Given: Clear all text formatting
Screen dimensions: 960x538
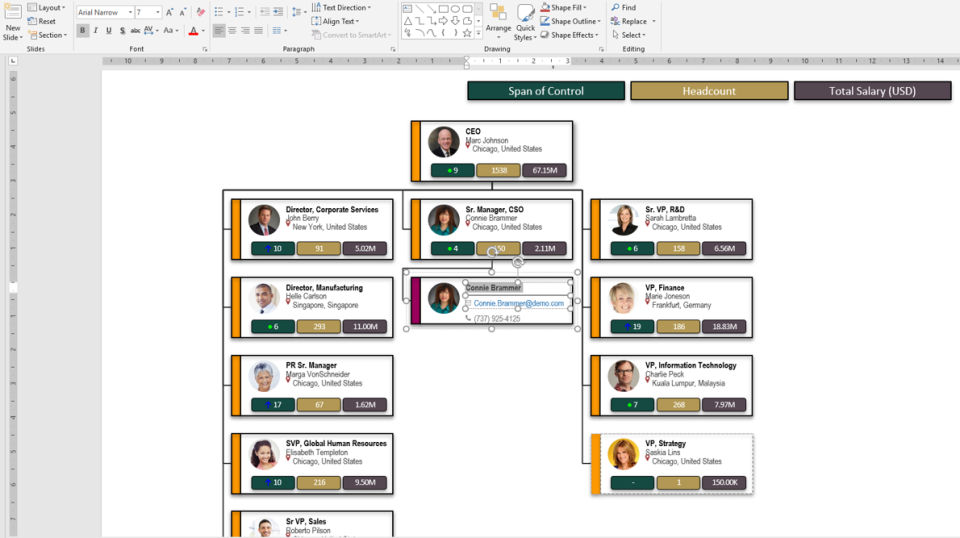Looking at the screenshot, I should 200,12.
